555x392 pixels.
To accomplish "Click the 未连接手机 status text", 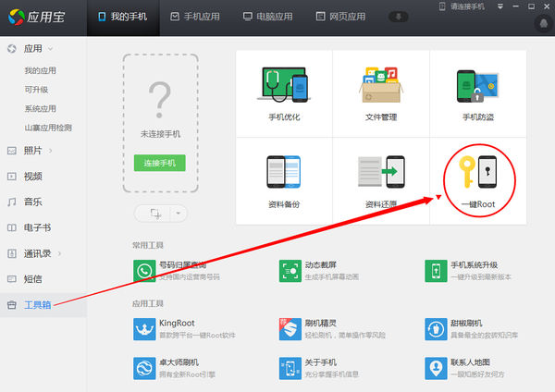I will [160, 134].
